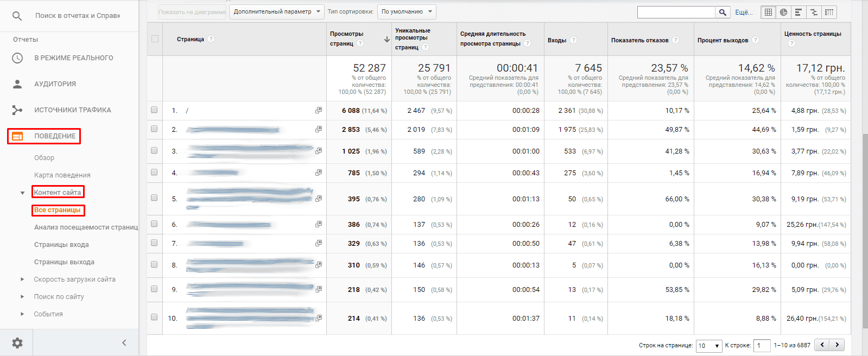Select the checkbox for row 5

(154, 198)
